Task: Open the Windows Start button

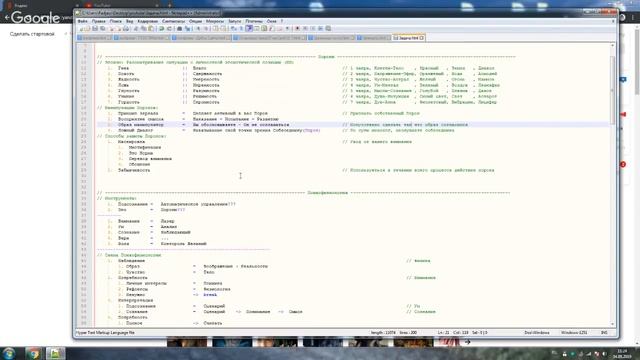Action: click(x=9, y=353)
